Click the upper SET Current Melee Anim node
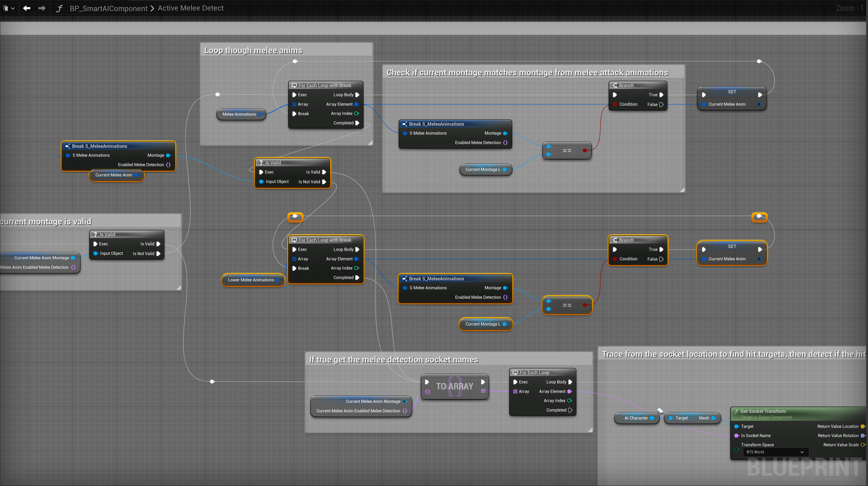This screenshot has width=868, height=486. pos(731,92)
